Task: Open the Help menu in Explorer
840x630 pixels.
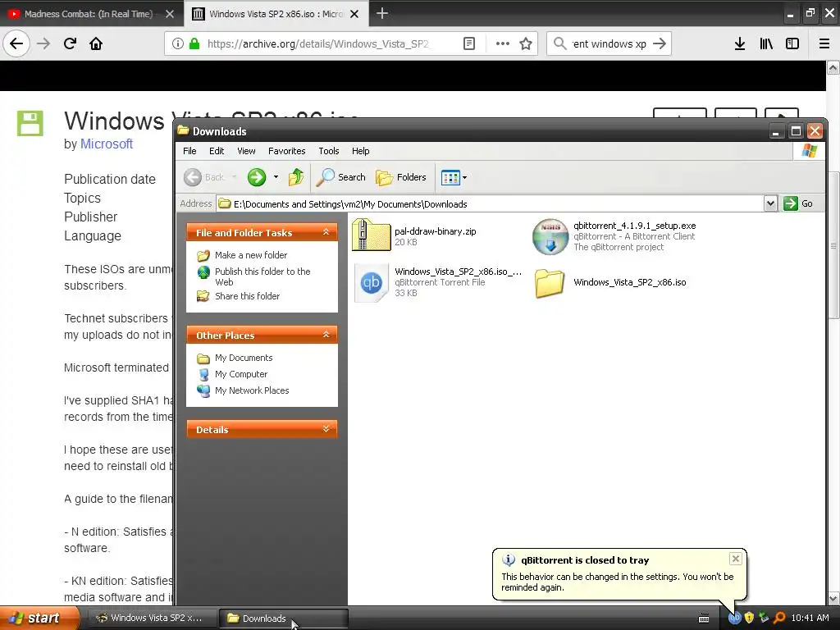Action: click(x=361, y=151)
